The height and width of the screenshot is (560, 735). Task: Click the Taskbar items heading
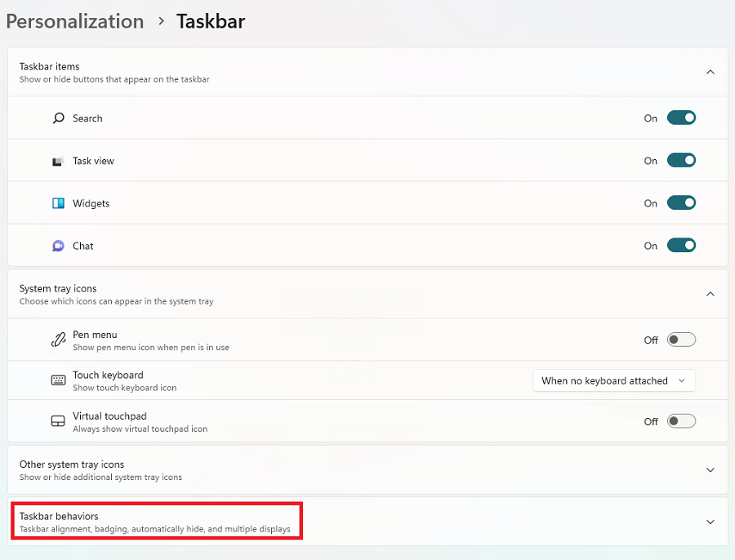49,67
